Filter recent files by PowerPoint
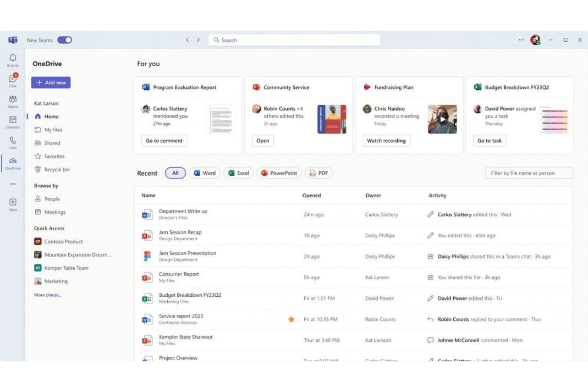Image resolution: width=588 pixels, height=392 pixels. [x=279, y=173]
